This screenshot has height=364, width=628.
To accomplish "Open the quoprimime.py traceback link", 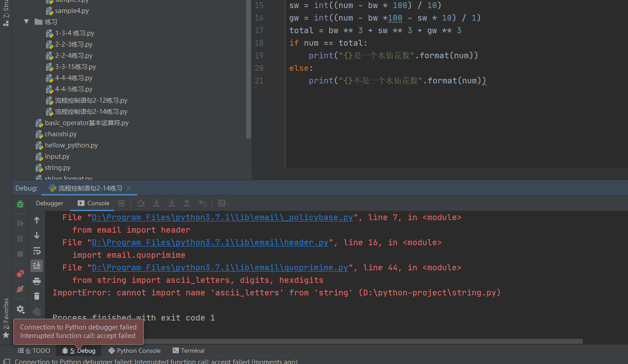I will (x=220, y=268).
